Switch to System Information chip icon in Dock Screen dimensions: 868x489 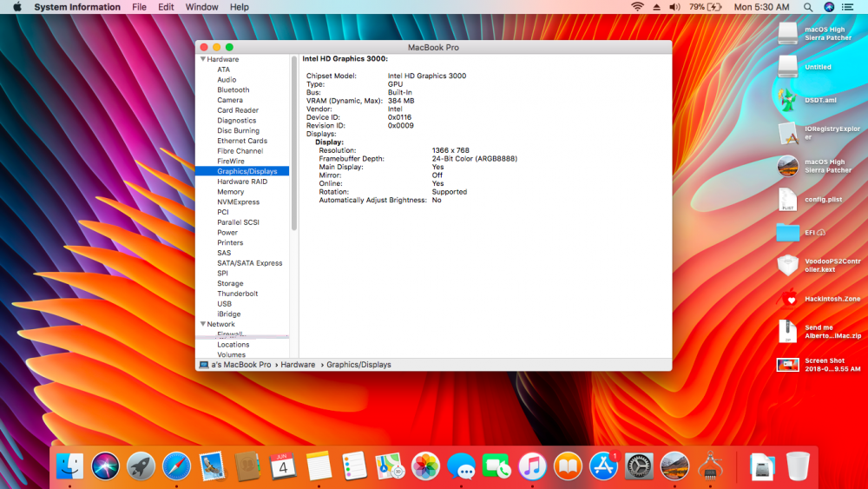pyautogui.click(x=710, y=466)
